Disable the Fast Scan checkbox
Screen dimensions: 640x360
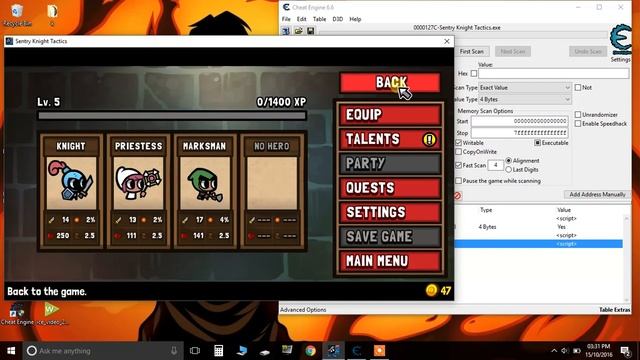pos(458,165)
